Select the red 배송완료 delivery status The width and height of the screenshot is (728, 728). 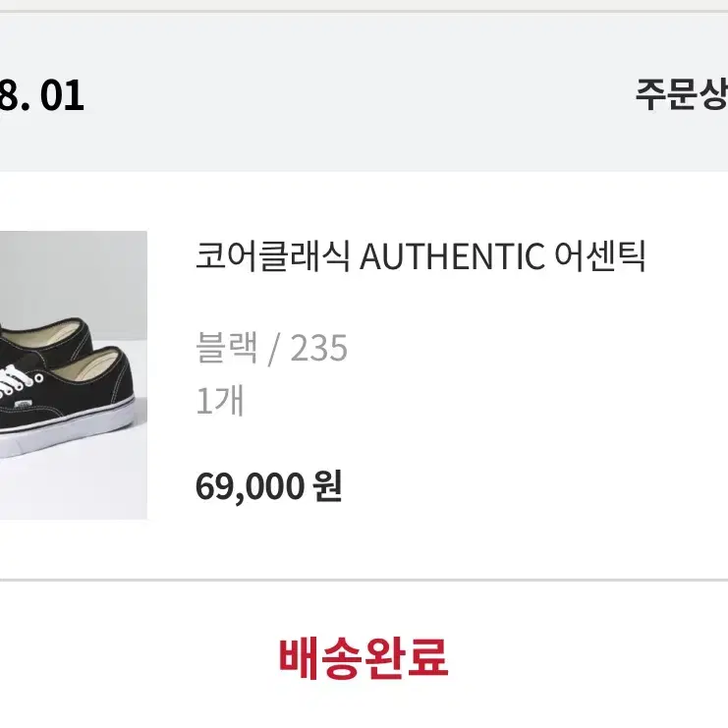tap(364, 658)
